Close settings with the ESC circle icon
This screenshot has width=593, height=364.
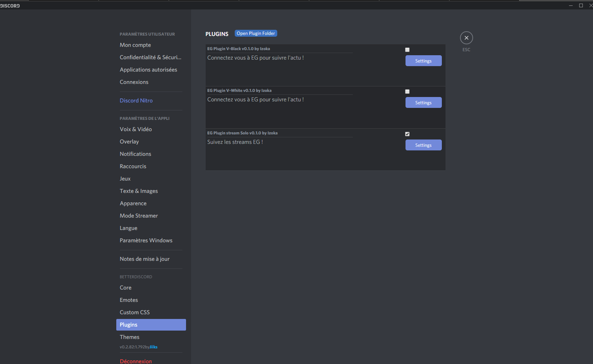[466, 38]
